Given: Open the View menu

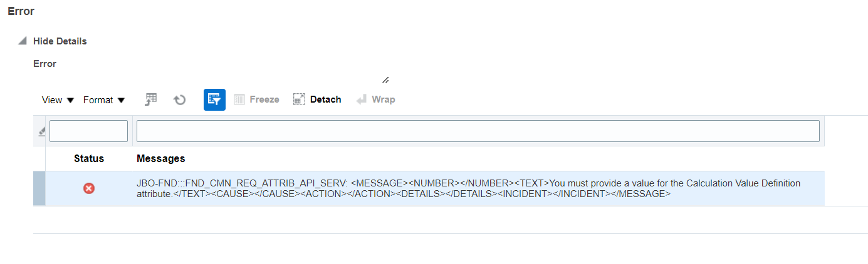Looking at the screenshot, I should pyautogui.click(x=58, y=100).
